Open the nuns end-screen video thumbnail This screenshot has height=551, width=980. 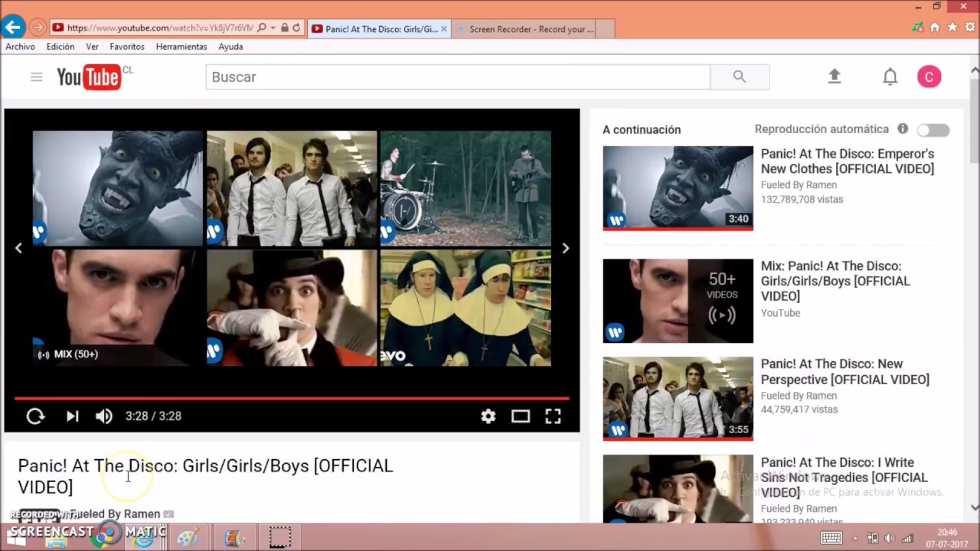pos(465,308)
